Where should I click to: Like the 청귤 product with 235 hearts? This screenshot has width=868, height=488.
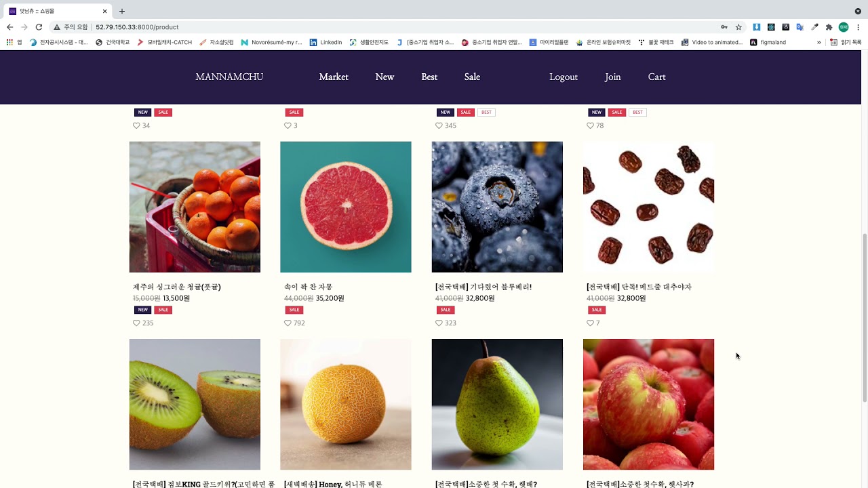click(136, 323)
